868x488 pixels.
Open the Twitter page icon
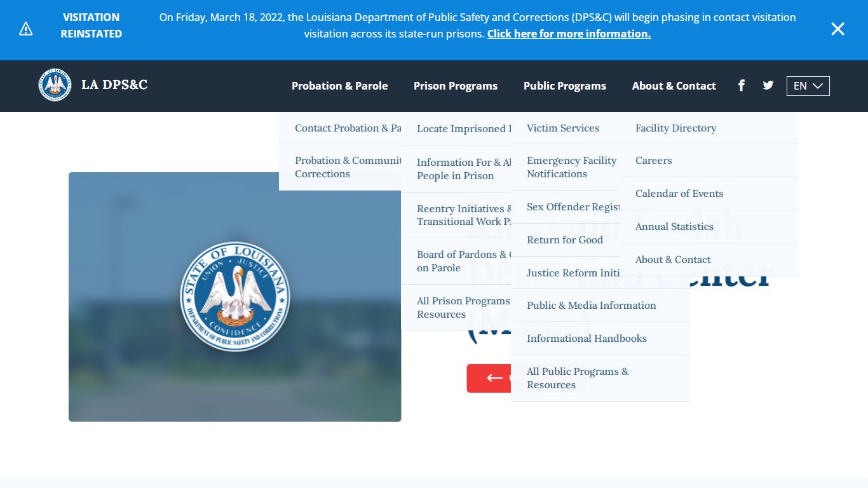[768, 85]
